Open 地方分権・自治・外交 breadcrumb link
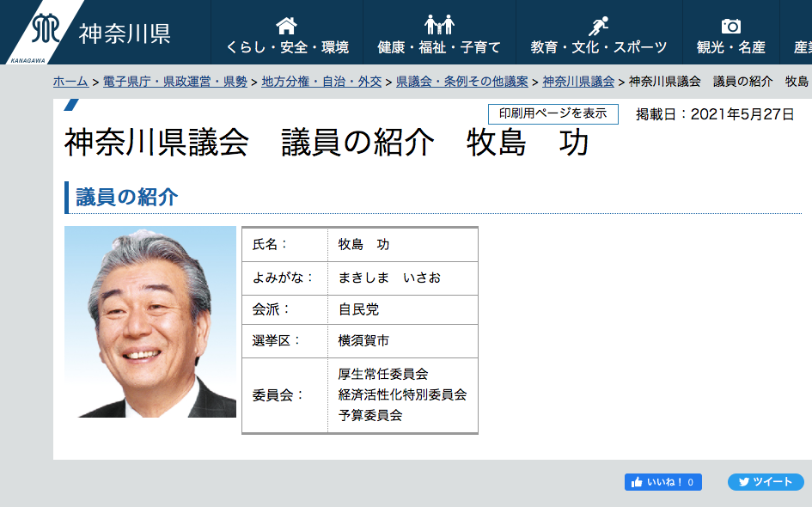812x507 pixels. (x=321, y=82)
